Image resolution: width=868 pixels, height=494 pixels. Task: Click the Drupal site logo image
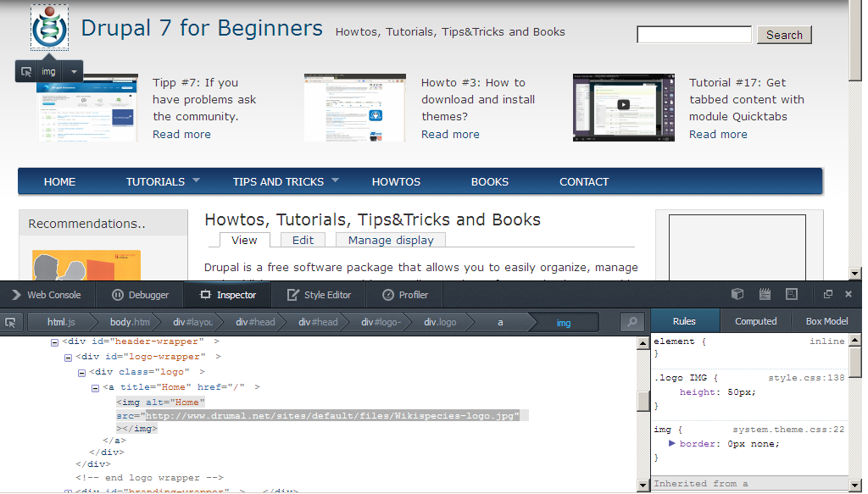49,28
